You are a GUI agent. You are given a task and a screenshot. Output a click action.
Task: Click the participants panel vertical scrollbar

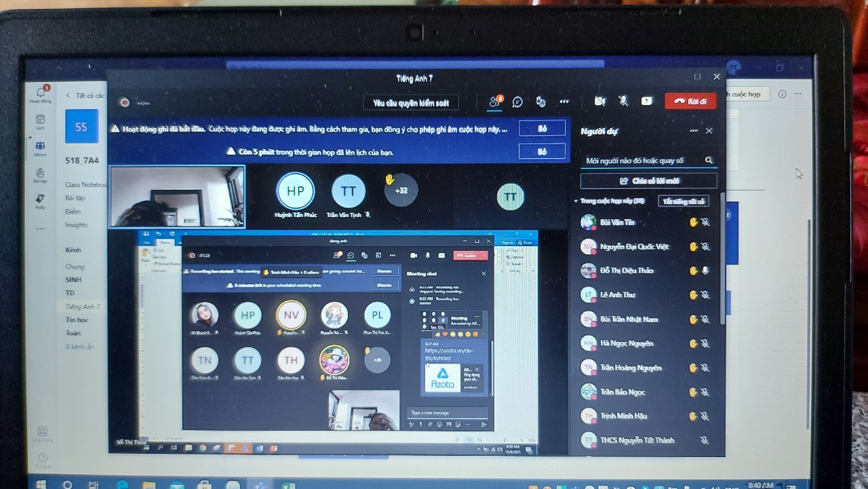[722, 258]
